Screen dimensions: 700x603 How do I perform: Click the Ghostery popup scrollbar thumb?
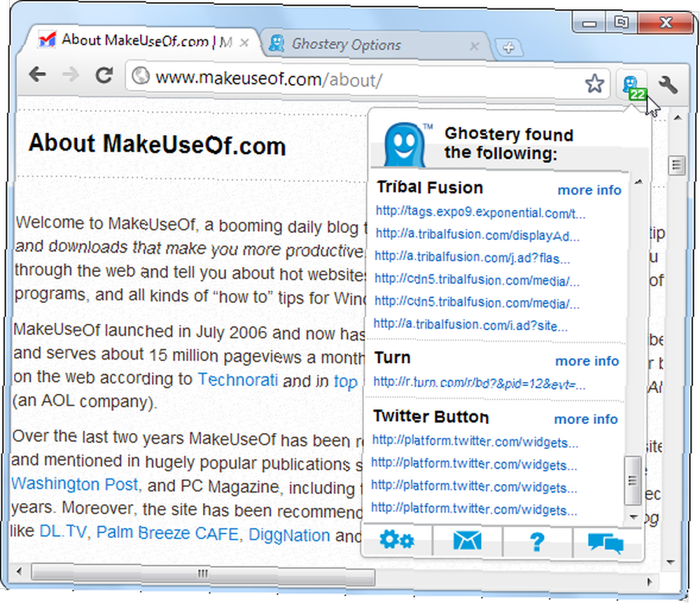click(633, 480)
